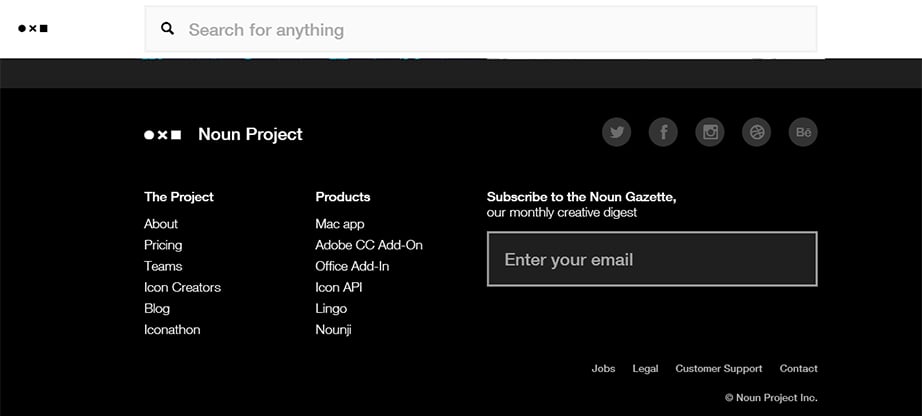Screen dimensions: 922x416
Task: Open the Icon API link
Action: 339,287
